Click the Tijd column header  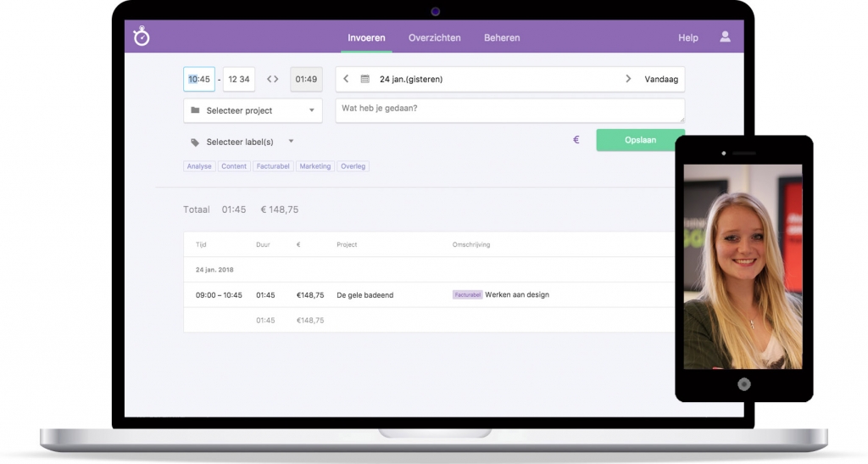201,244
